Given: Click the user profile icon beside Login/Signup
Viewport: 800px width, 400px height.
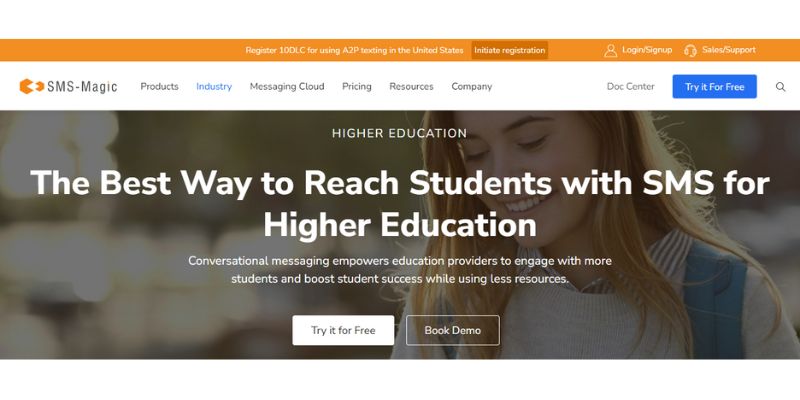Looking at the screenshot, I should (610, 51).
